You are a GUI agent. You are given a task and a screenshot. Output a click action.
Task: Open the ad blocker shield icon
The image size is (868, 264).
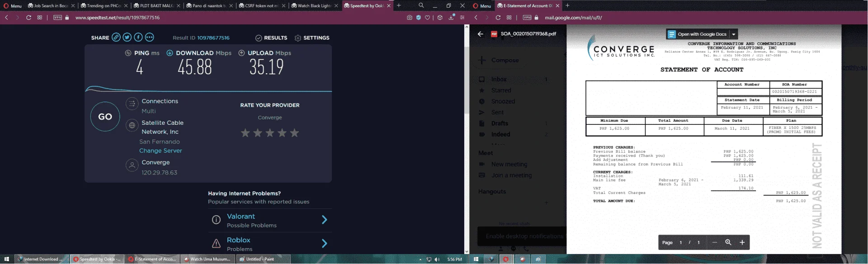pyautogui.click(x=419, y=18)
